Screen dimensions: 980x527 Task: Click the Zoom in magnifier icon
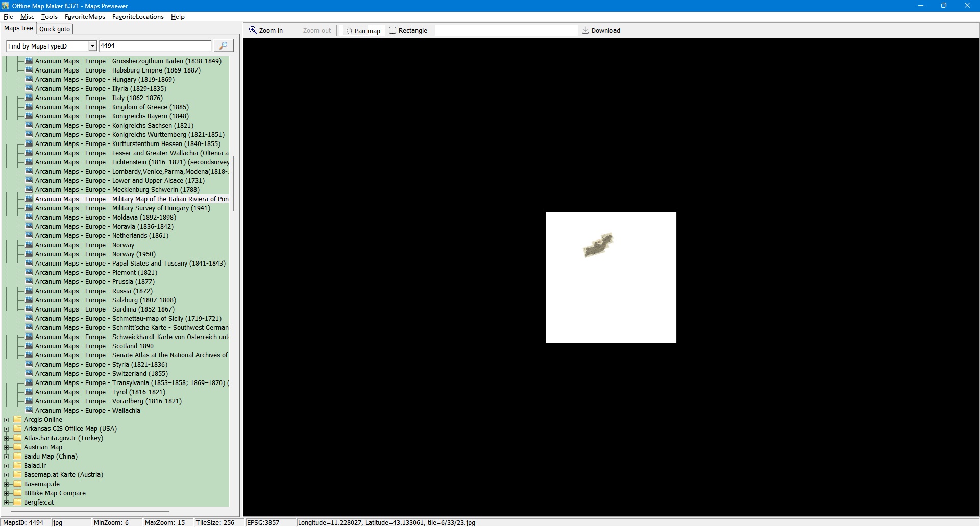253,30
